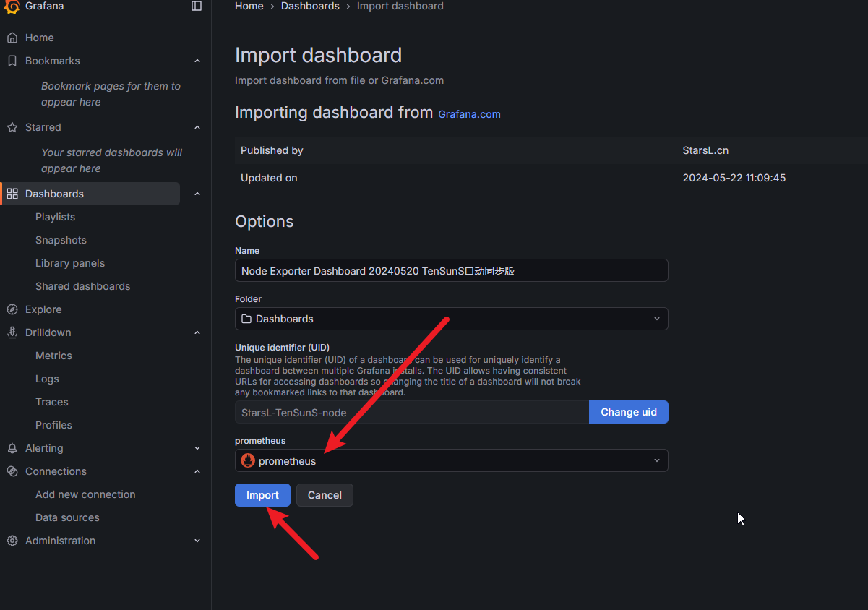Click the Import button

tap(262, 495)
